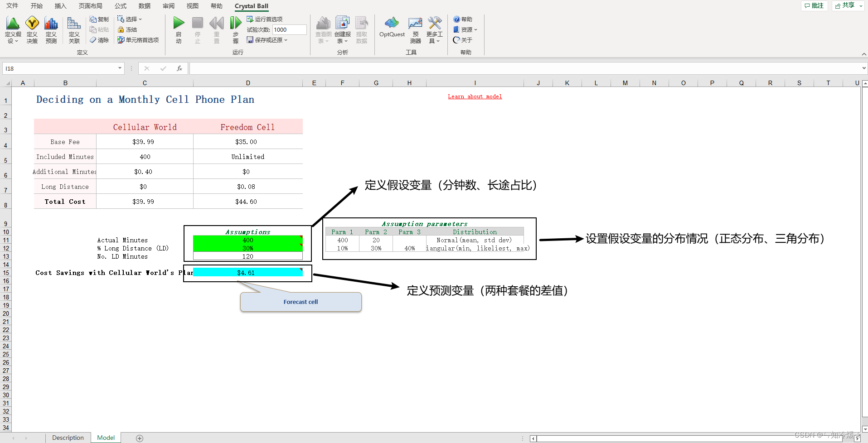The image size is (868, 443).
Task: Select green Actual Minutes cell 400
Action: click(248, 240)
